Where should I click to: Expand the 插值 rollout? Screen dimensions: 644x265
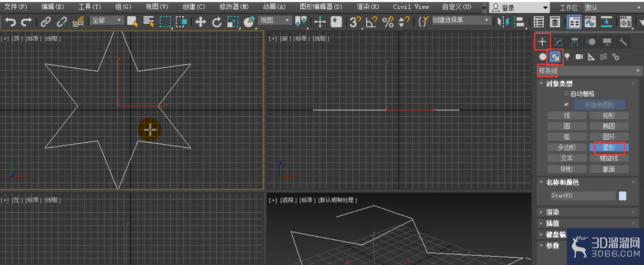pyautogui.click(x=588, y=223)
